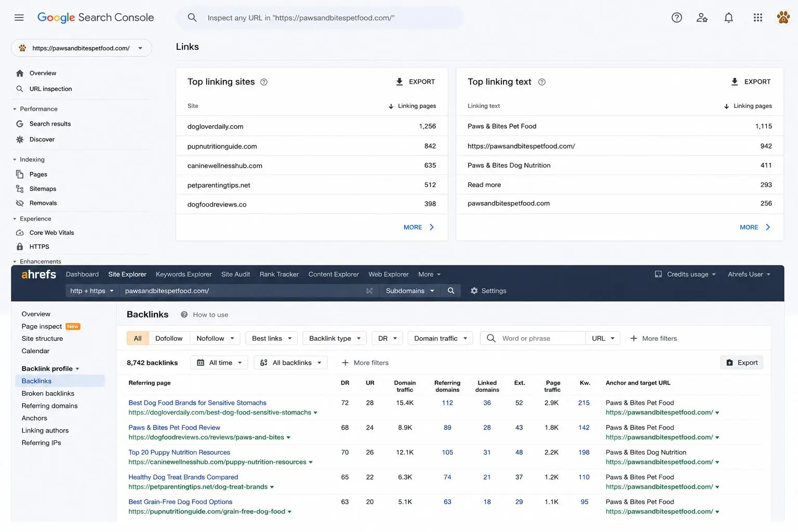Open the property selector dropdown

click(x=82, y=48)
